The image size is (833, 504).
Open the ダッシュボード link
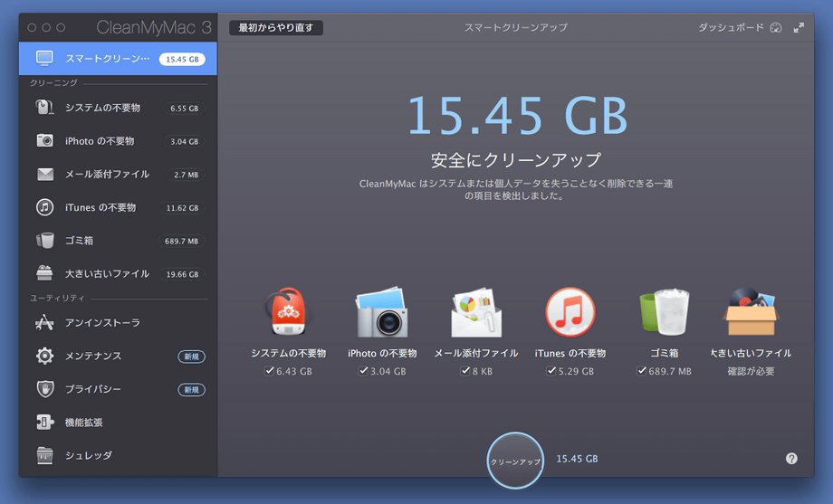(x=731, y=28)
